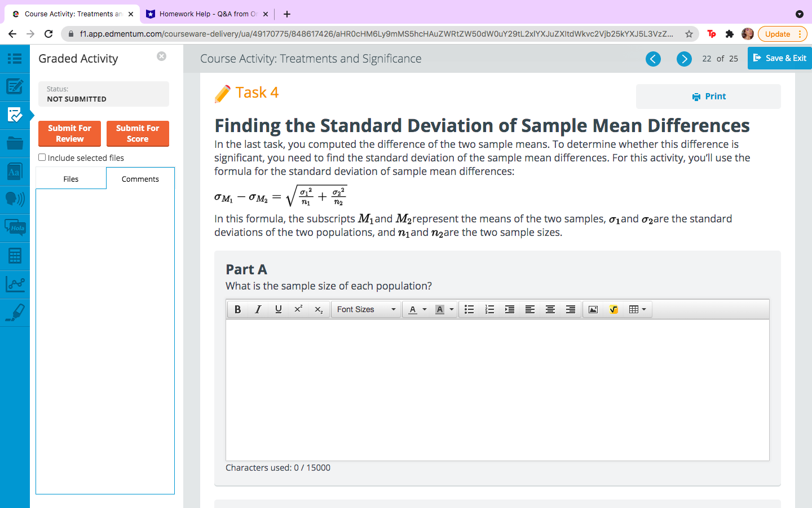The width and height of the screenshot is (812, 508).
Task: Bookmark this page with star
Action: tap(689, 34)
